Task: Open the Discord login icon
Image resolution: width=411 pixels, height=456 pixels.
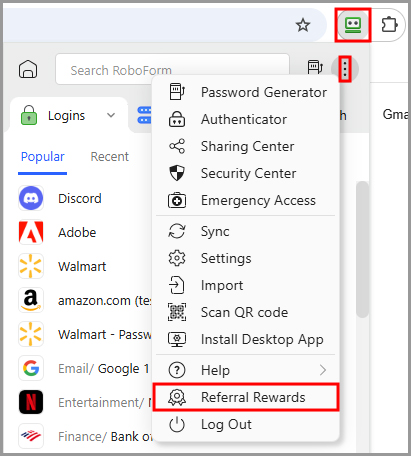Action: [31, 198]
